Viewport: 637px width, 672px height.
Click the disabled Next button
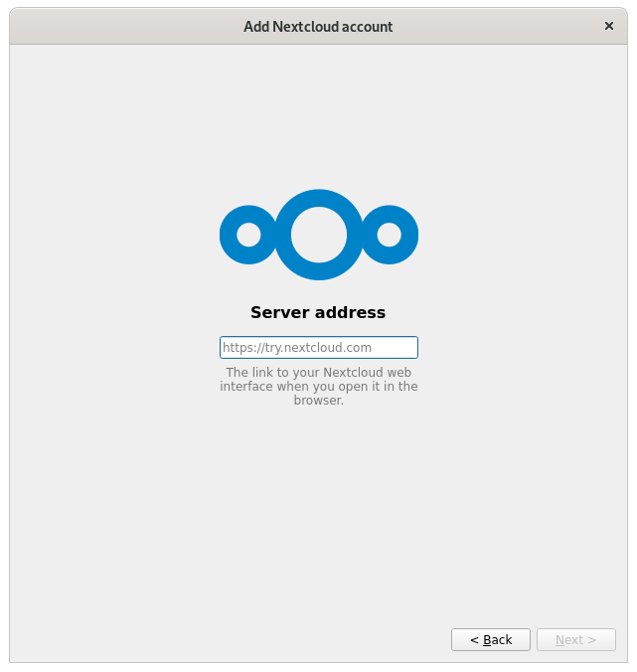(576, 639)
